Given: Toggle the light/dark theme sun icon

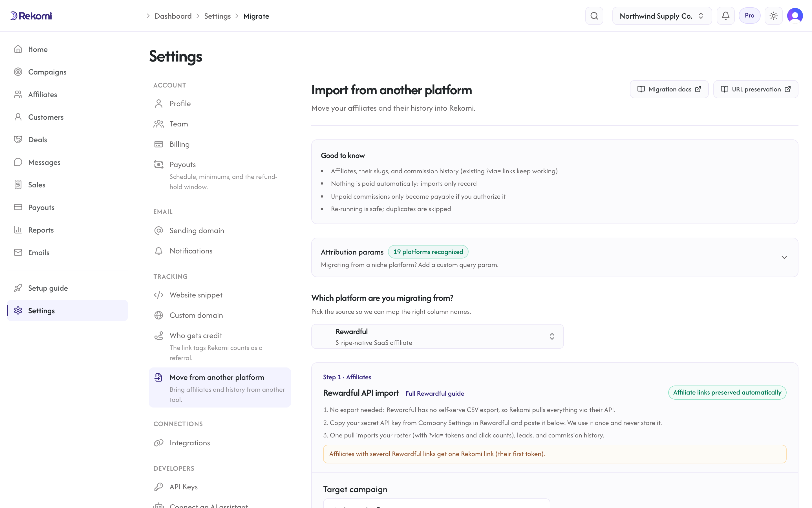Looking at the screenshot, I should 773,16.
